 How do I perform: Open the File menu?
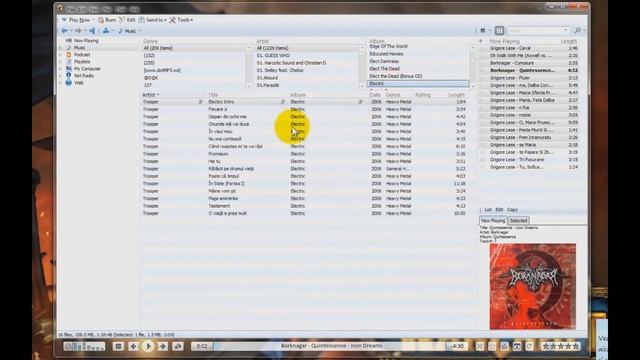pos(71,9)
